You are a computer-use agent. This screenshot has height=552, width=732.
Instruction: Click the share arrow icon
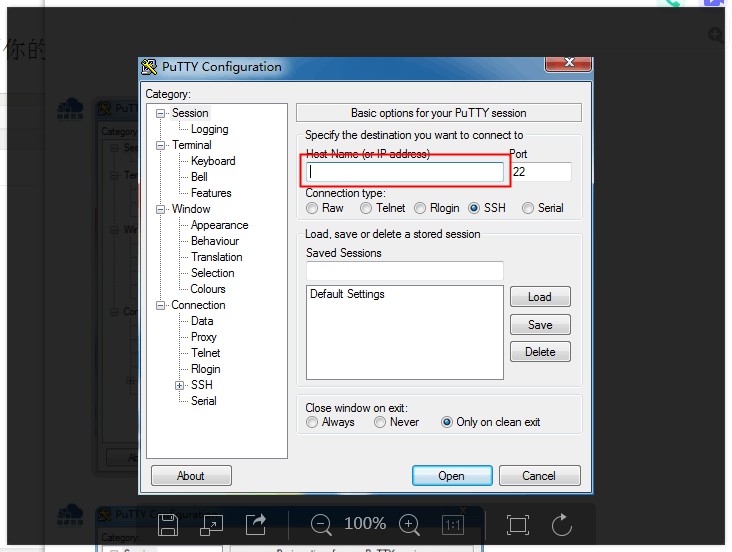tap(256, 524)
